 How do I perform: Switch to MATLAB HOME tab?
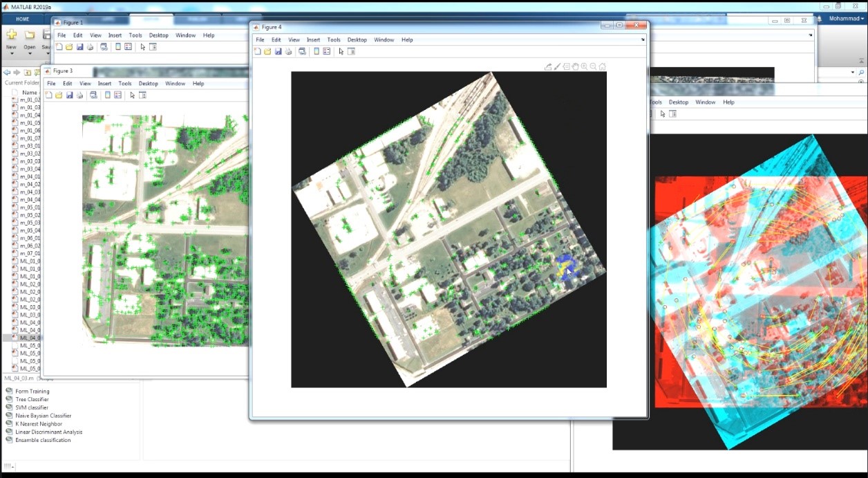tap(22, 19)
